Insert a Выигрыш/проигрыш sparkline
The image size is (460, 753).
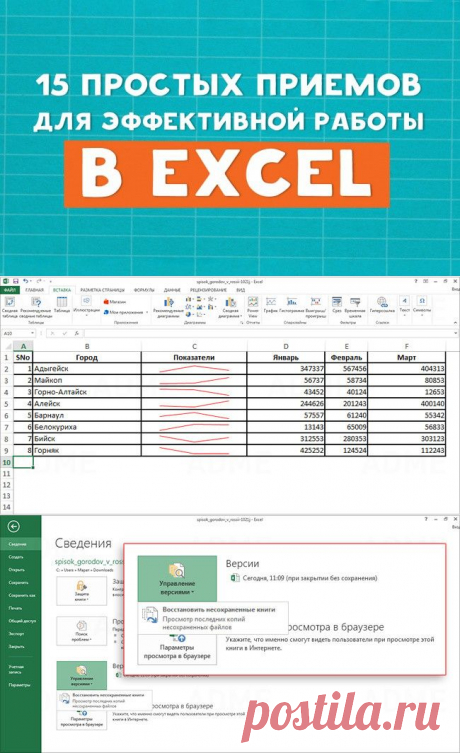point(315,306)
